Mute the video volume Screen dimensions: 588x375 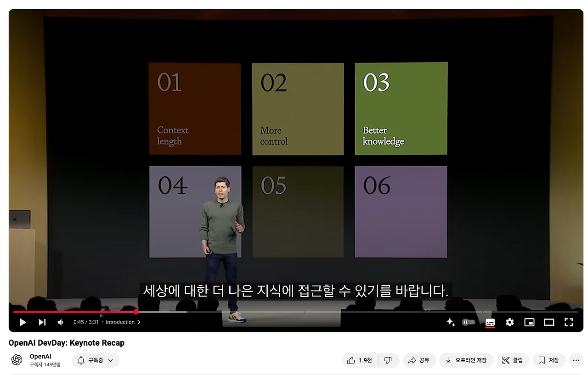coord(60,322)
